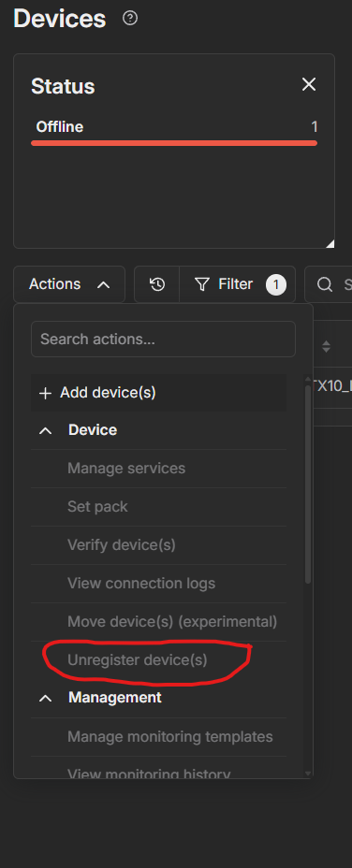
Task: Click the plus icon for Add device(s)
Action: coord(45,393)
